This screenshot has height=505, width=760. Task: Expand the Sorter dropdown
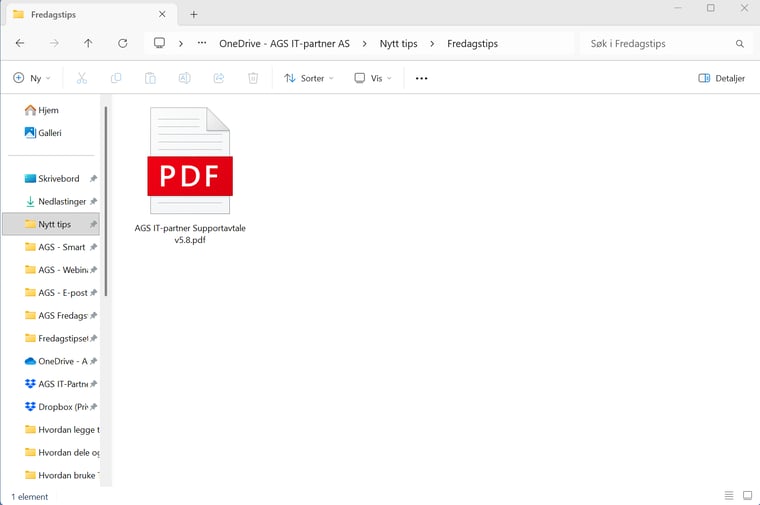coord(309,78)
